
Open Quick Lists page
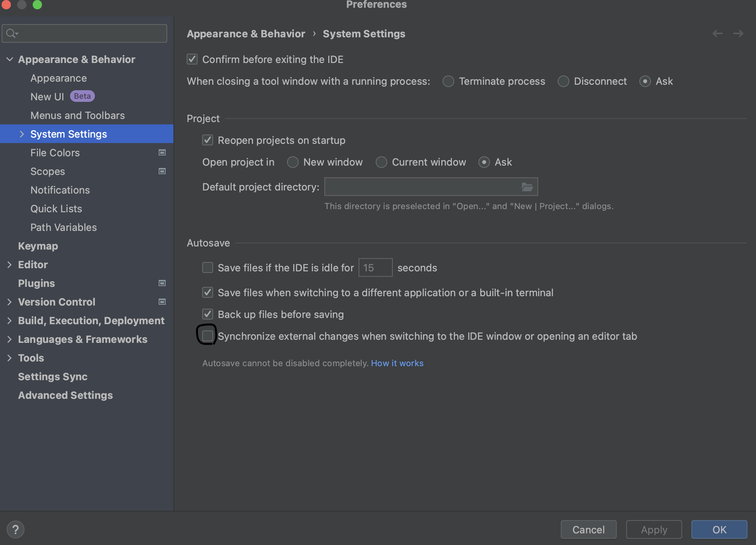[x=56, y=209]
